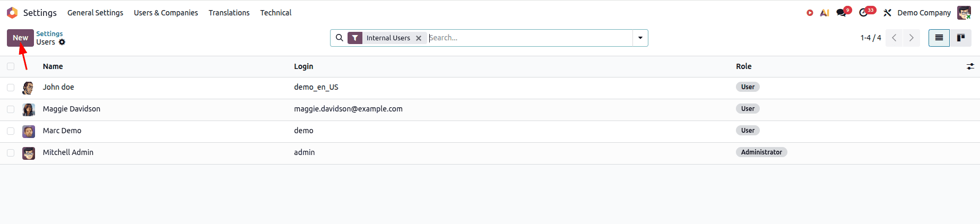Image resolution: width=980 pixels, height=224 pixels.
Task: Click the gear icon next to Users
Action: 62,42
